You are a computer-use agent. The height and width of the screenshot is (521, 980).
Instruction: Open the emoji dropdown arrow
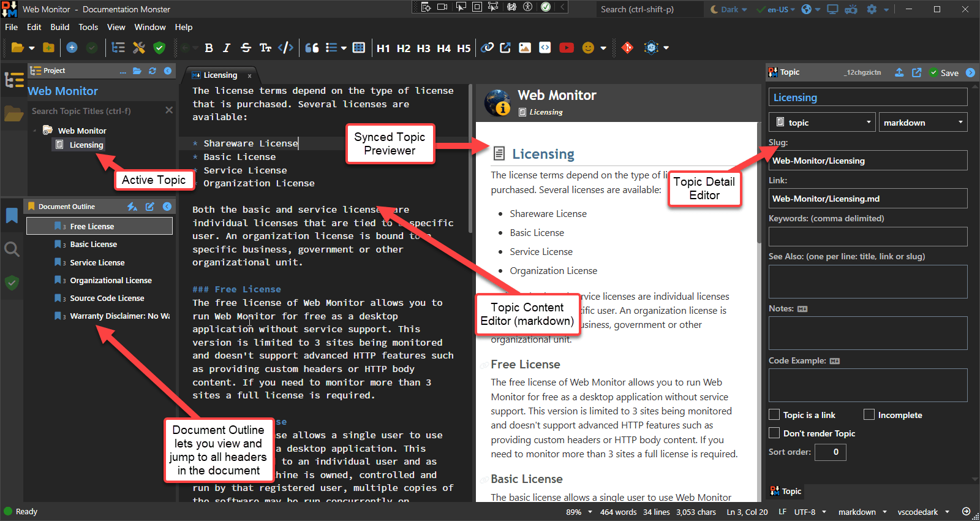tap(603, 48)
